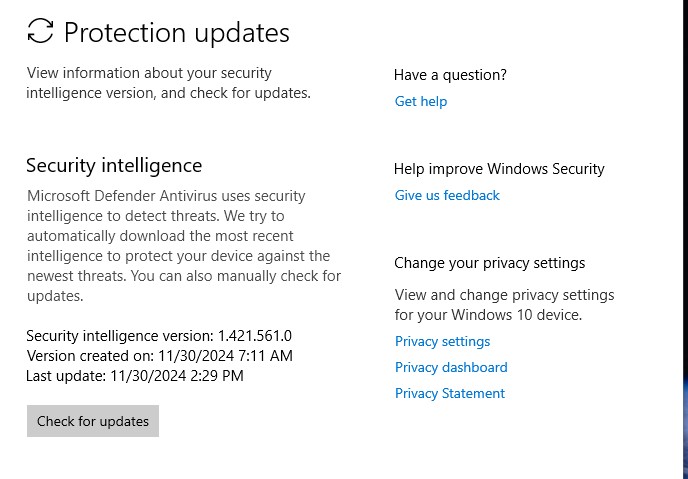Click the Protection updates refresh arrows icon
Image resolution: width=688 pixels, height=479 pixels.
click(40, 31)
